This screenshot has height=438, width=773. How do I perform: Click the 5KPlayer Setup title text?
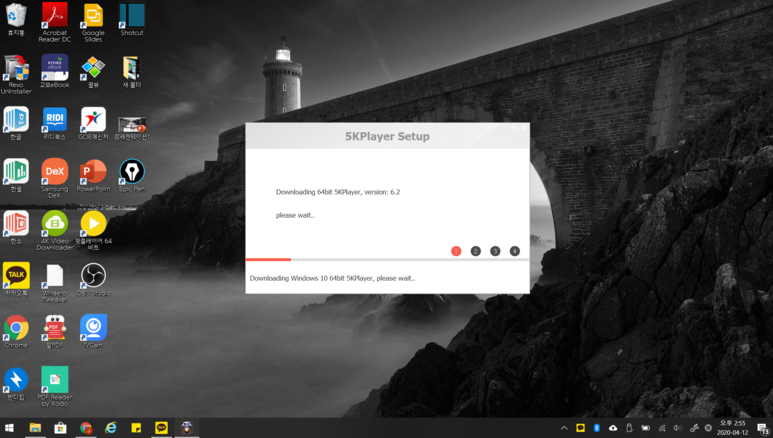pos(387,136)
